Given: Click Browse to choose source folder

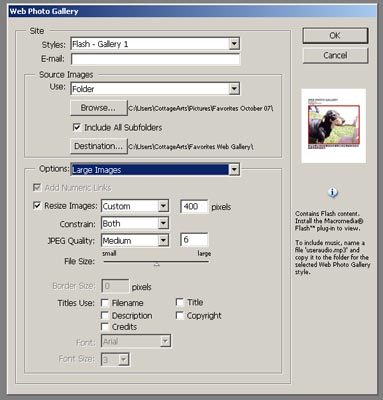Looking at the screenshot, I should coord(98,108).
